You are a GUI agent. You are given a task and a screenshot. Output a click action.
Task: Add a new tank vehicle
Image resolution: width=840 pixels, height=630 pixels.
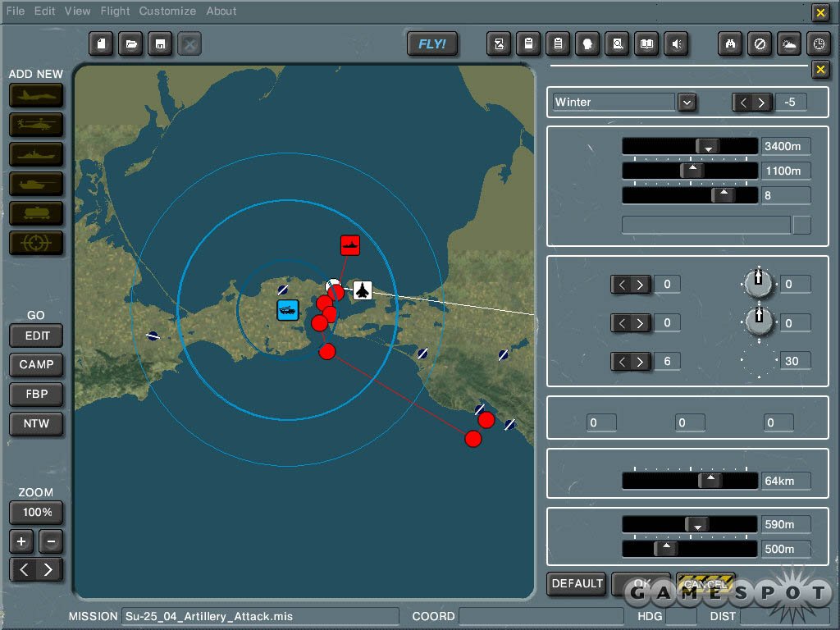tap(36, 183)
